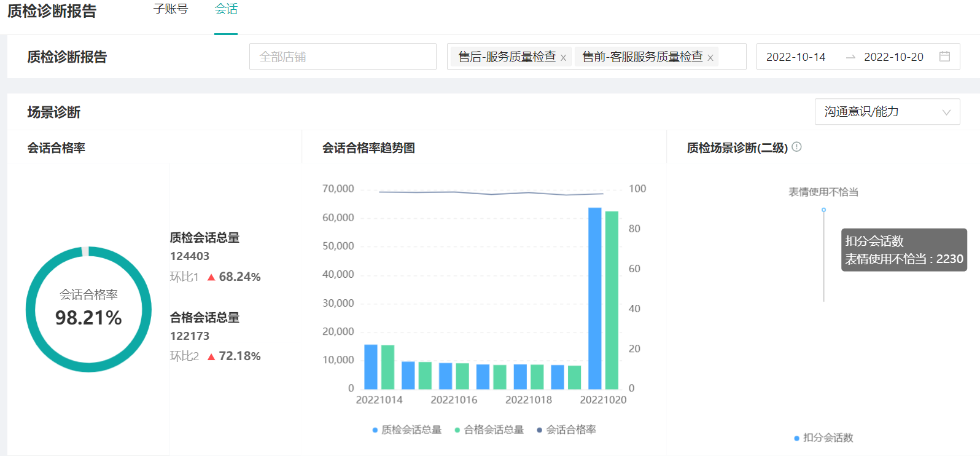Click the 122173 qualified sessions value

click(190, 336)
